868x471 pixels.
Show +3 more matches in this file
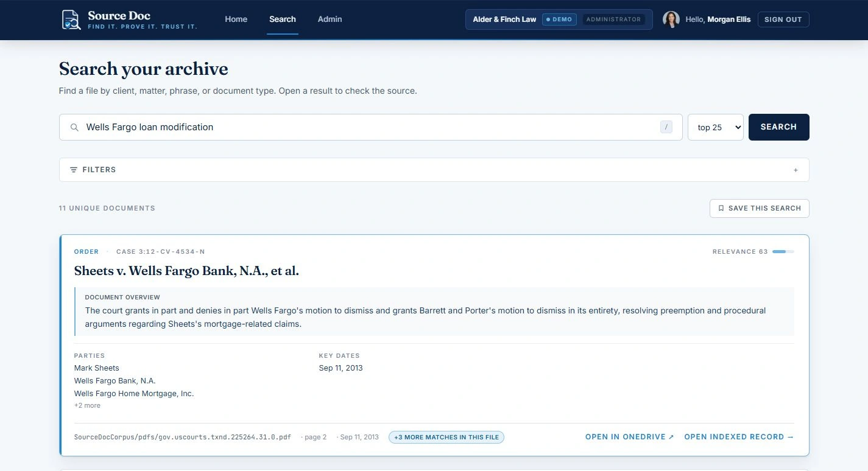coord(446,437)
